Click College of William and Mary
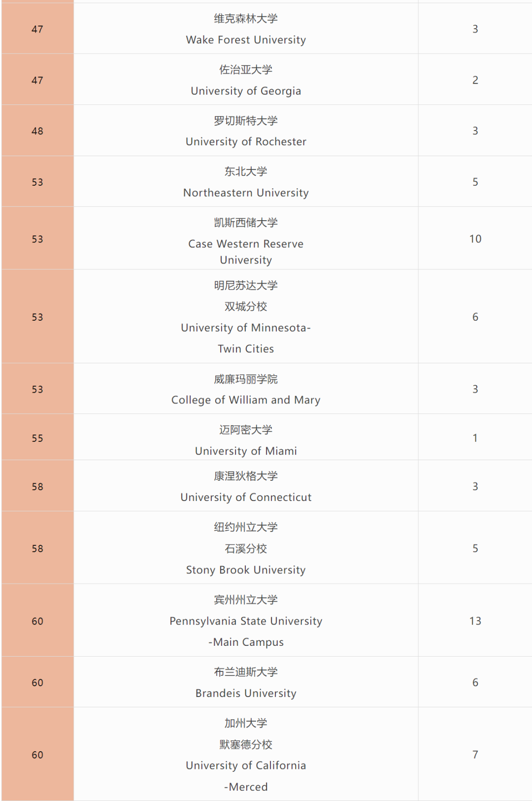This screenshot has height=801, width=532. [246, 400]
